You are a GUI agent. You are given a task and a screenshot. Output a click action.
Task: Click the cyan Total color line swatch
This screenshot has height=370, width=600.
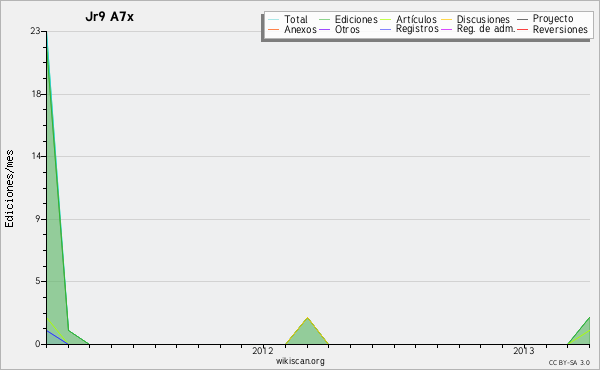click(x=273, y=19)
